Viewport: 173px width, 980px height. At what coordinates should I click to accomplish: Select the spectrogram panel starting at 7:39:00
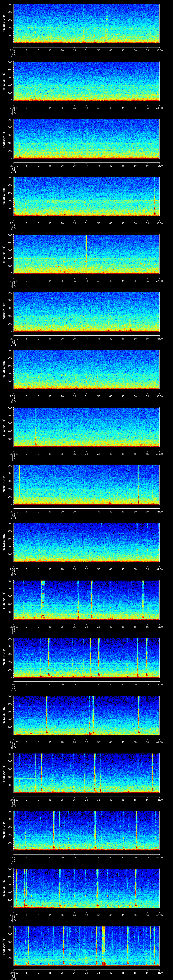tap(86, 600)
